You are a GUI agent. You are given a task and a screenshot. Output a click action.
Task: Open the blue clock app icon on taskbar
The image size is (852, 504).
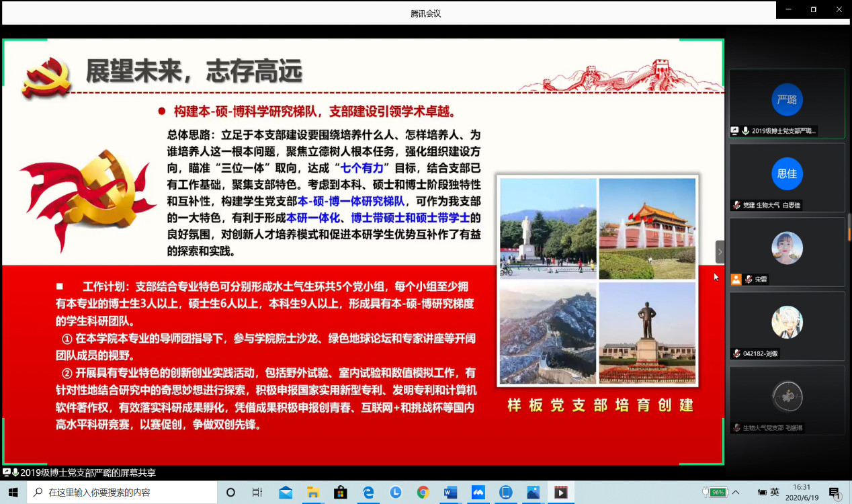click(396, 493)
